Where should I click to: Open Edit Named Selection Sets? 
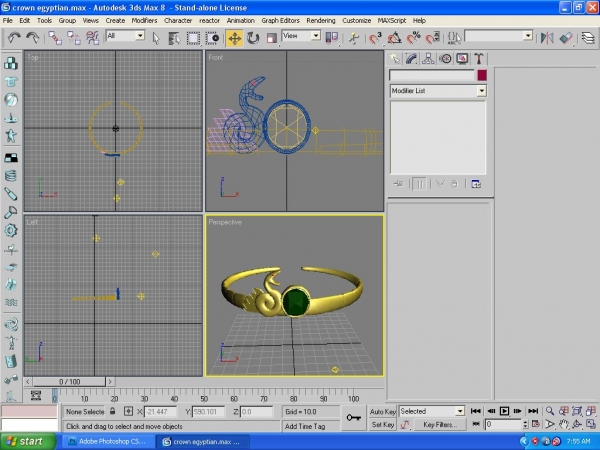point(454,38)
